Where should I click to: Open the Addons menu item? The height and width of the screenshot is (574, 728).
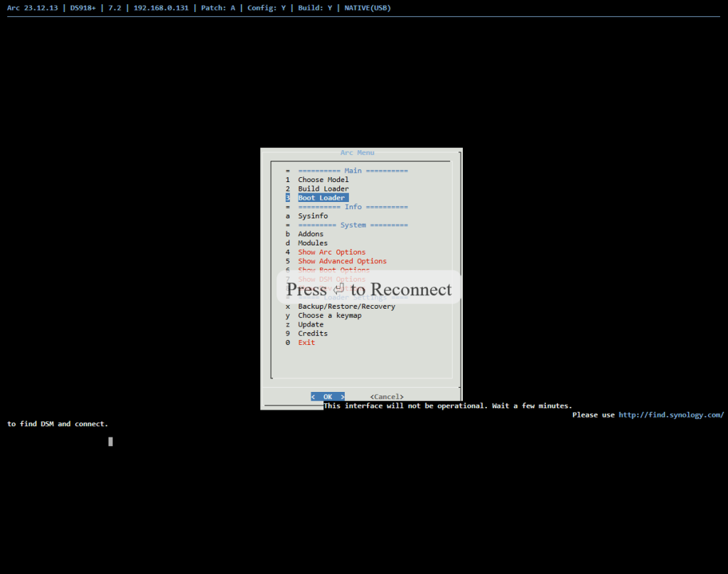click(311, 234)
